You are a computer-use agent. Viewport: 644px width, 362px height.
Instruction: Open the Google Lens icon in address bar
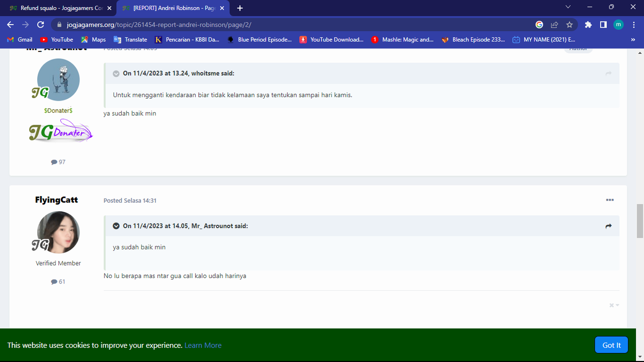(539, 25)
